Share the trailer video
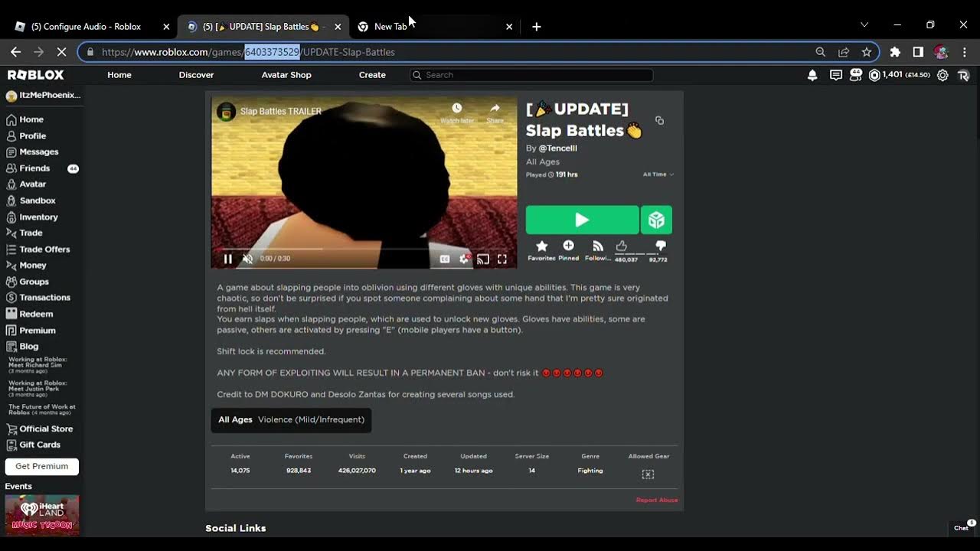The image size is (980, 551). (495, 113)
